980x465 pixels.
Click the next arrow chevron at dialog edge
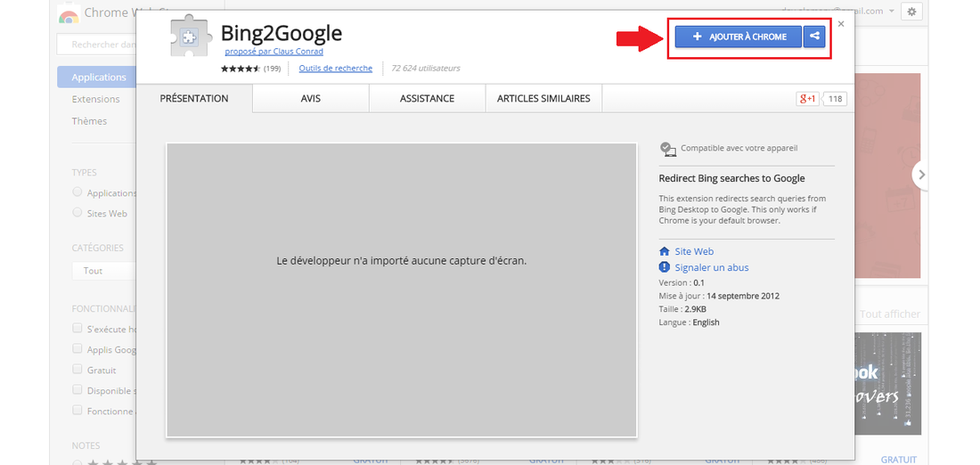(921, 175)
